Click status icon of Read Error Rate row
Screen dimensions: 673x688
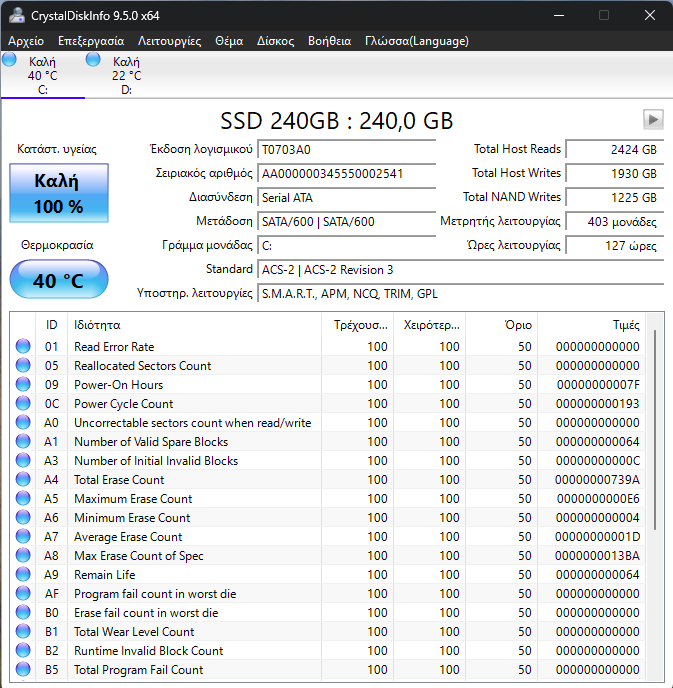click(23, 346)
